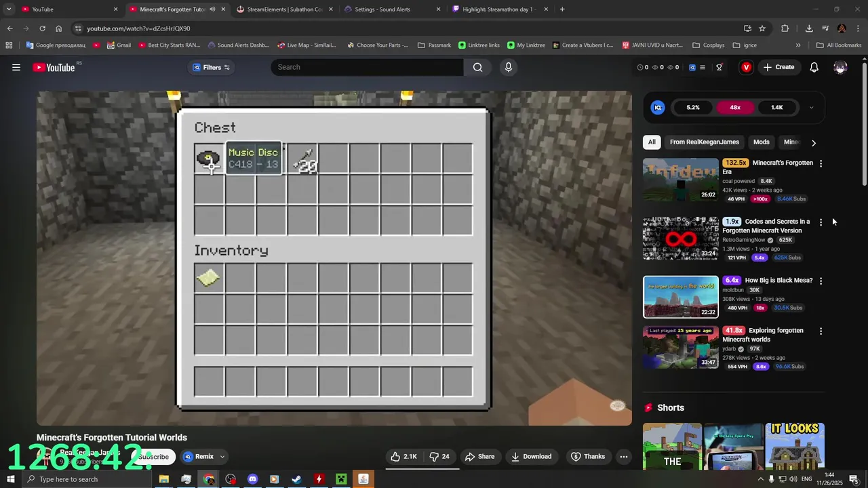This screenshot has width=868, height=488.
Task: Open options for Codes and Secrets video
Action: [821, 222]
